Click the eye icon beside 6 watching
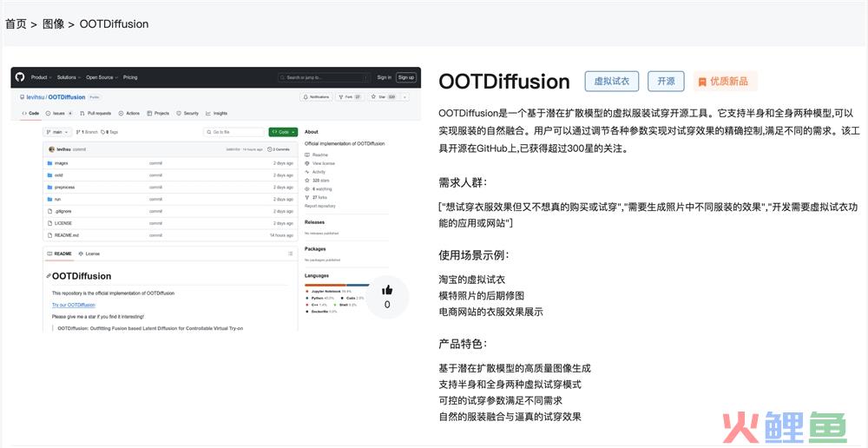The image size is (868, 448). [x=307, y=188]
